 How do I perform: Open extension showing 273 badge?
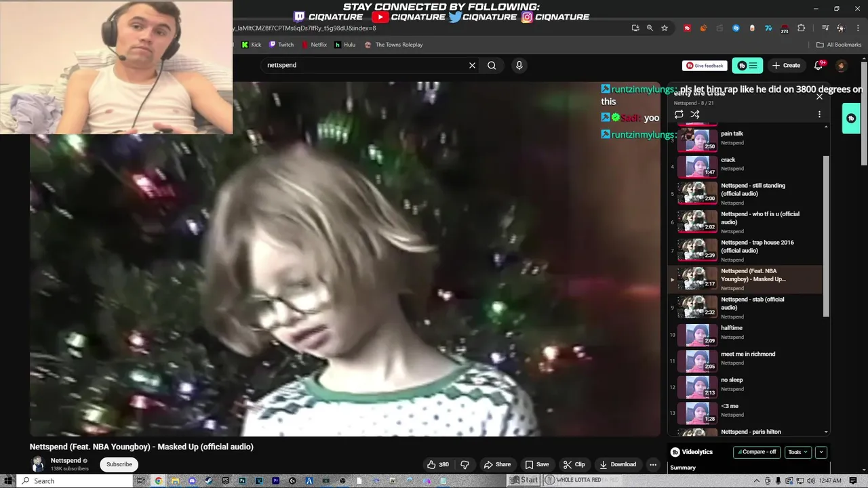point(785,28)
